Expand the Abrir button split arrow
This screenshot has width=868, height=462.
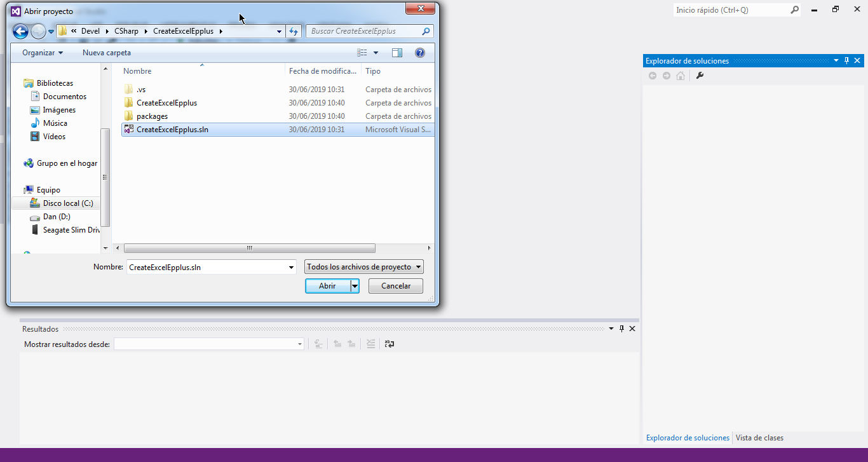point(355,286)
